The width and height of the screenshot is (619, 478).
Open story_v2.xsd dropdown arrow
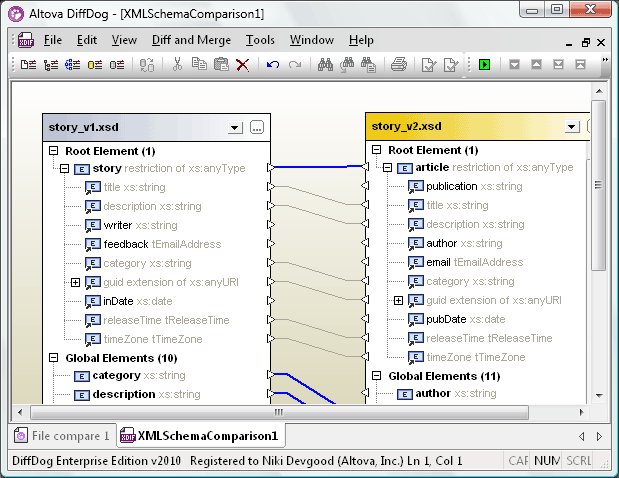coord(572,127)
